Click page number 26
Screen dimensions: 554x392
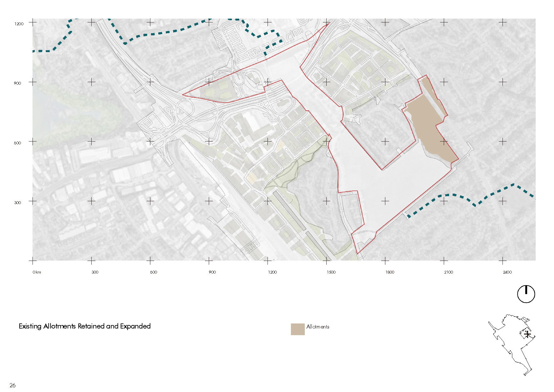click(x=13, y=385)
